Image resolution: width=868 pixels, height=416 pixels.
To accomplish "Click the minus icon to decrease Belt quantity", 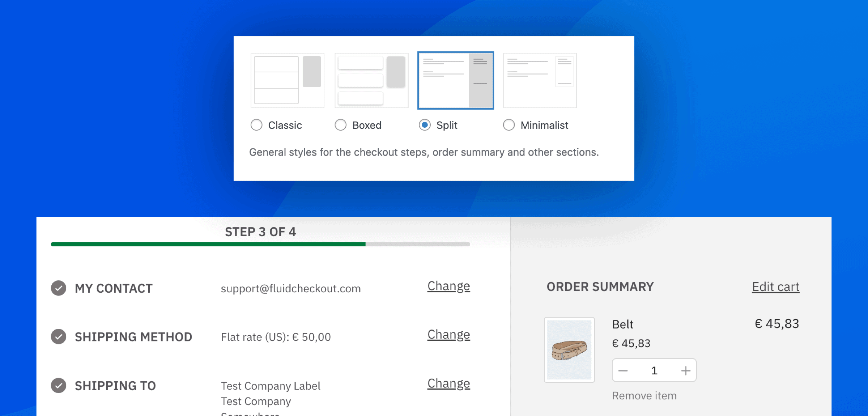I will coord(623,370).
